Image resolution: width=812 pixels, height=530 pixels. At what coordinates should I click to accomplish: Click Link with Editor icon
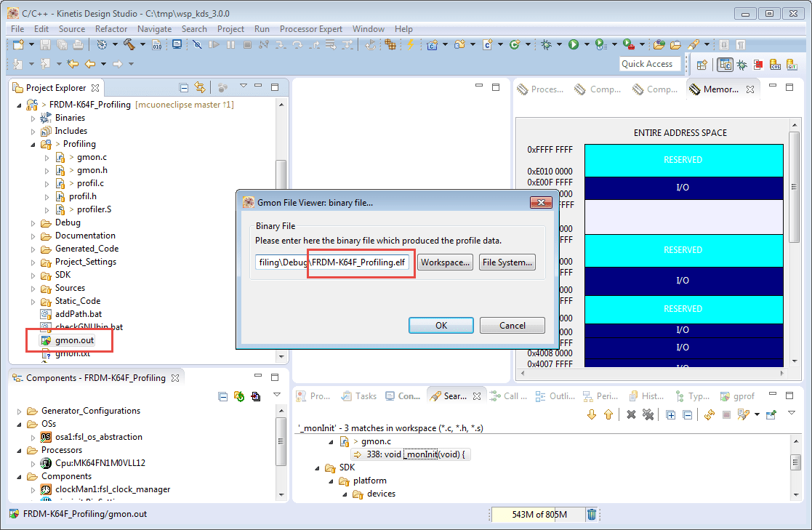[x=200, y=87]
